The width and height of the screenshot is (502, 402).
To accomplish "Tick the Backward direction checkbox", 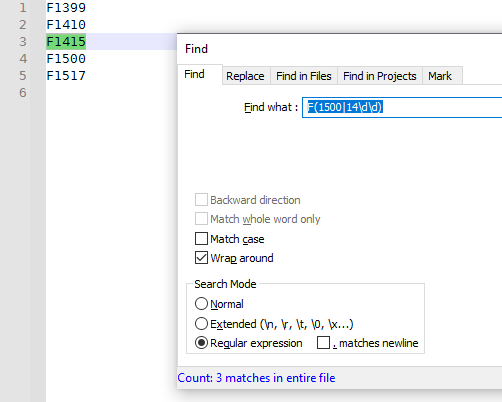I will (201, 200).
